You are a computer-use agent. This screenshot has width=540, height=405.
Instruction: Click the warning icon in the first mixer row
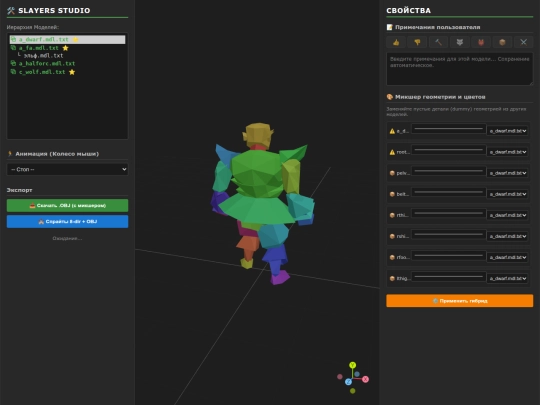pos(392,131)
